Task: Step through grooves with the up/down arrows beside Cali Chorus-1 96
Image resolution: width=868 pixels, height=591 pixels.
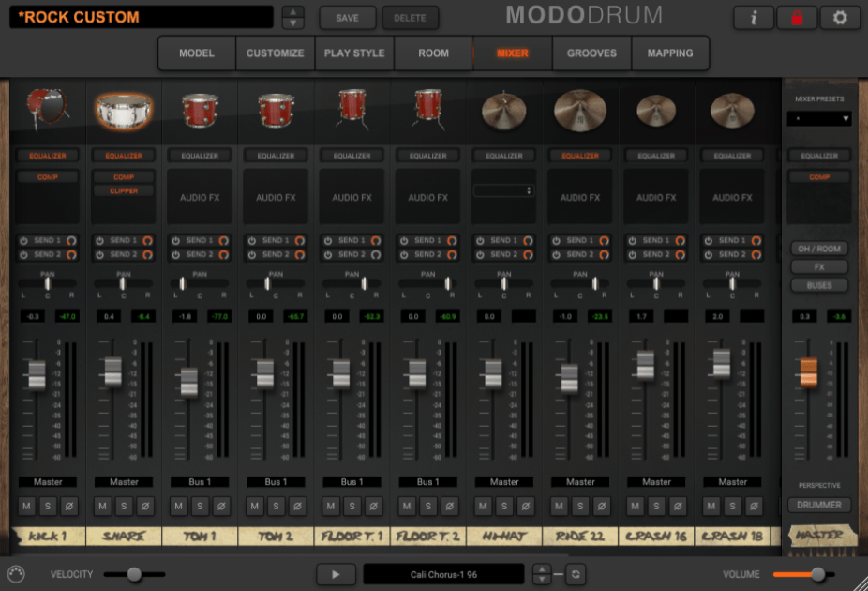Action: tap(542, 574)
